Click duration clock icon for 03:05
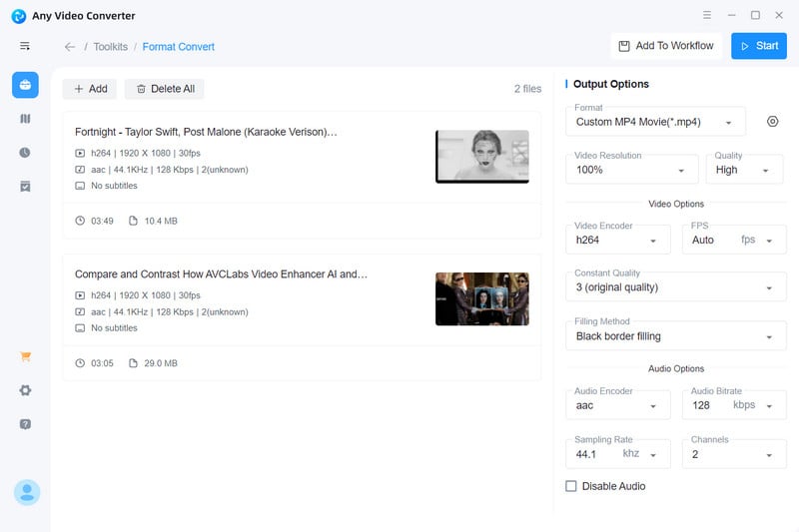Screen dimensions: 799x532 point(80,363)
